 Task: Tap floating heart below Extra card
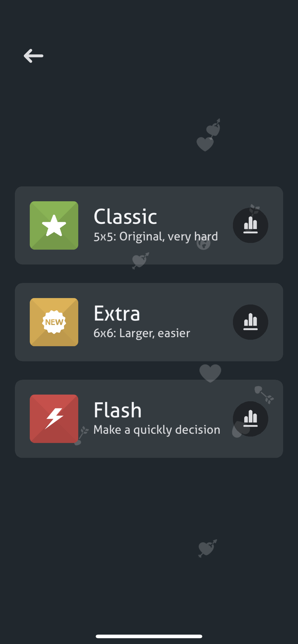pyautogui.click(x=210, y=373)
